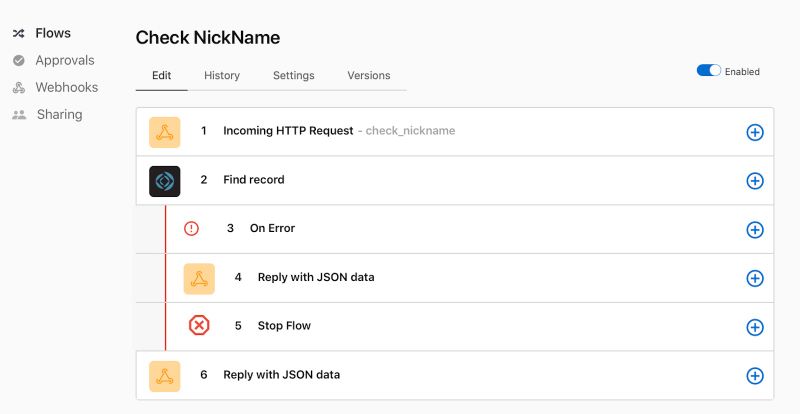Switch to the History tab
Image resolution: width=800 pixels, height=414 pixels.
click(x=222, y=76)
